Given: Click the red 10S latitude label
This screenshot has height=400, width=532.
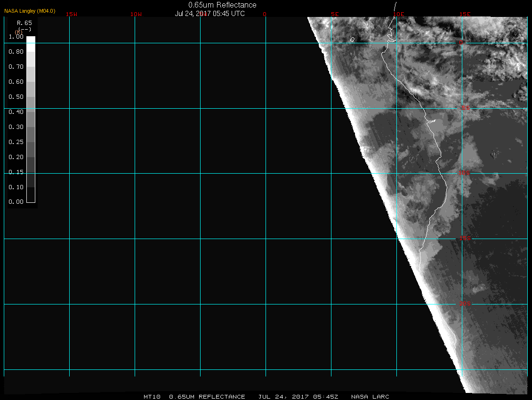Looking at the screenshot, I should pos(465,173).
